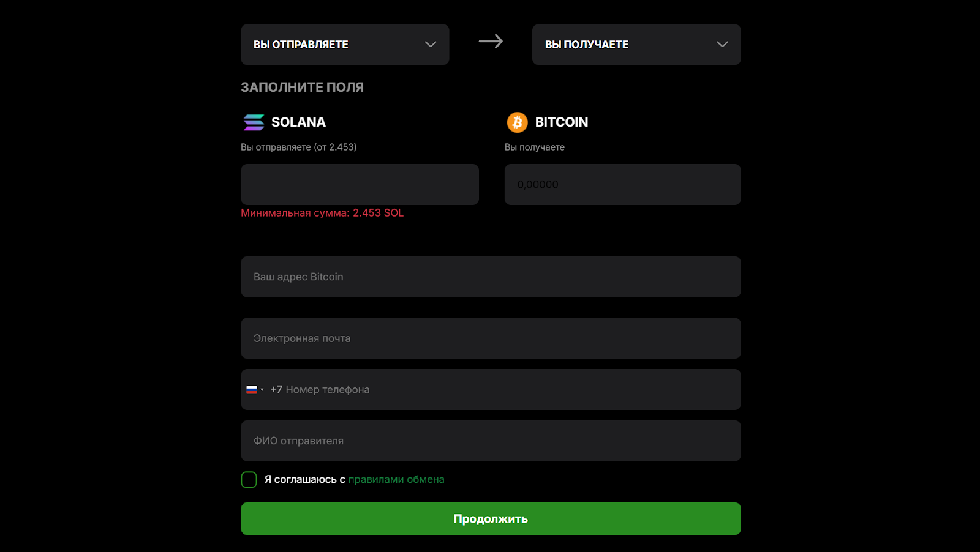
Task: Click the SOLANA currency name label
Action: point(298,122)
